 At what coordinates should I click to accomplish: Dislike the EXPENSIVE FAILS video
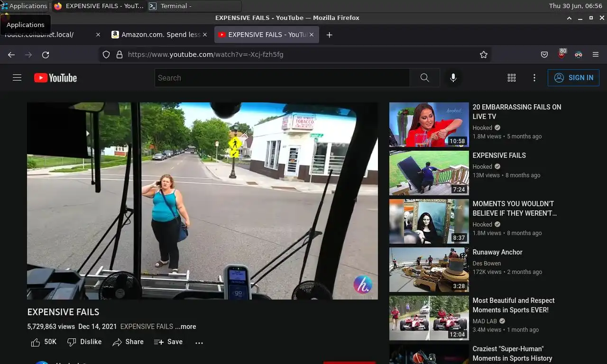click(x=84, y=342)
